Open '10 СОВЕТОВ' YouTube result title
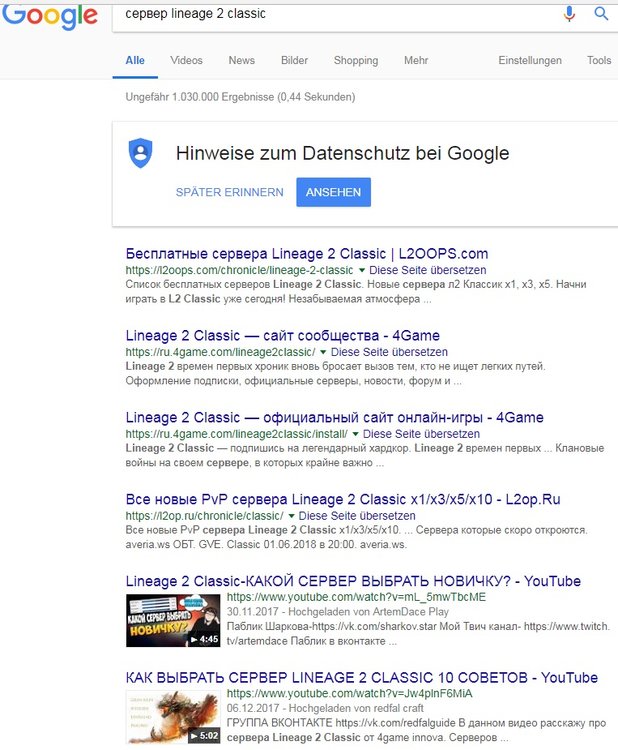Screen dimensions: 618x750 (x=362, y=677)
